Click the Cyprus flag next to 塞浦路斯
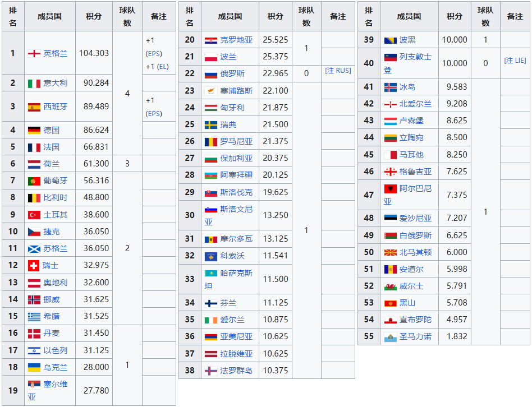532x407 pixels. point(210,91)
